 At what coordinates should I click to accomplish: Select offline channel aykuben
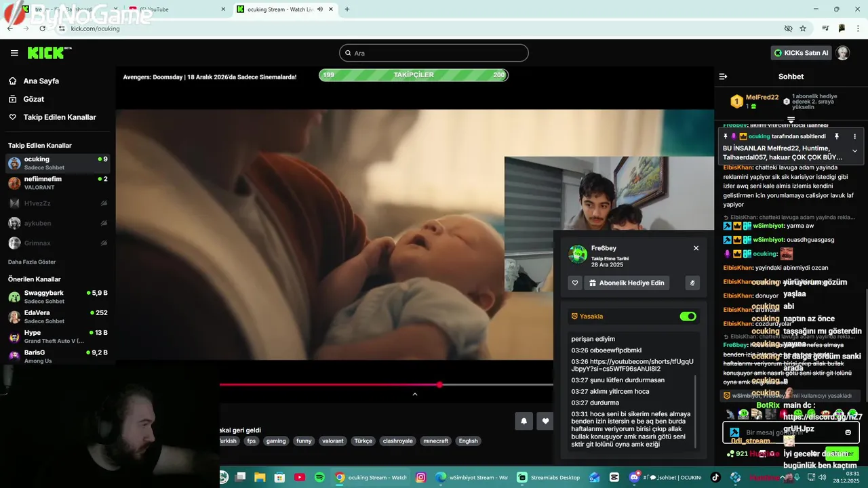click(58, 223)
